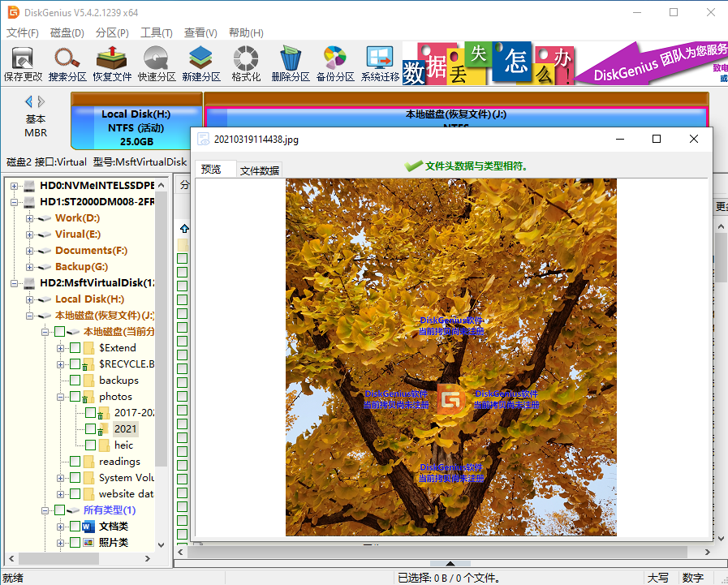
Task: Expand the Work(D:) partition node
Action: pyautogui.click(x=30, y=218)
